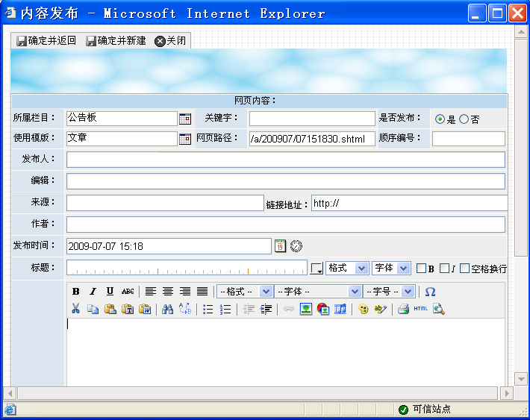530x420 pixels.
Task: Expand editor -- 字号 -- dropdown
Action: pyautogui.click(x=389, y=292)
